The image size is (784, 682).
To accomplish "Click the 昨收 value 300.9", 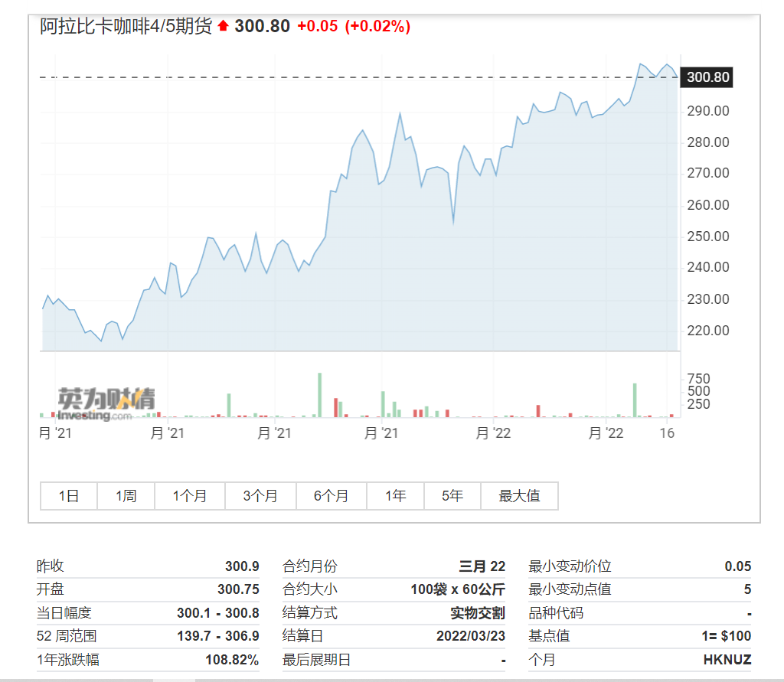I will tap(242, 566).
